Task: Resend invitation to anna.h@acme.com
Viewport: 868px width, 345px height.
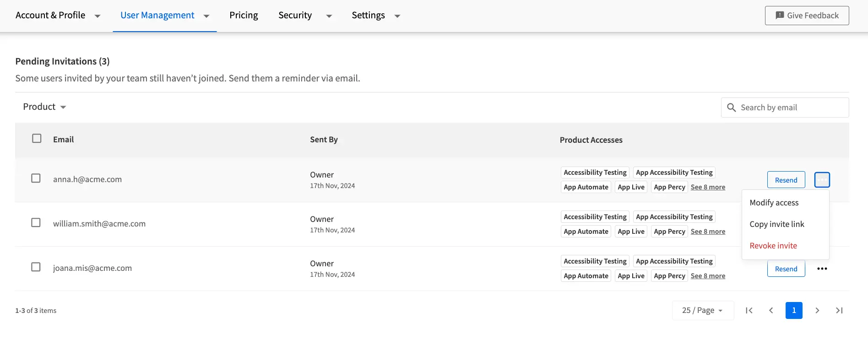Action: (x=786, y=180)
